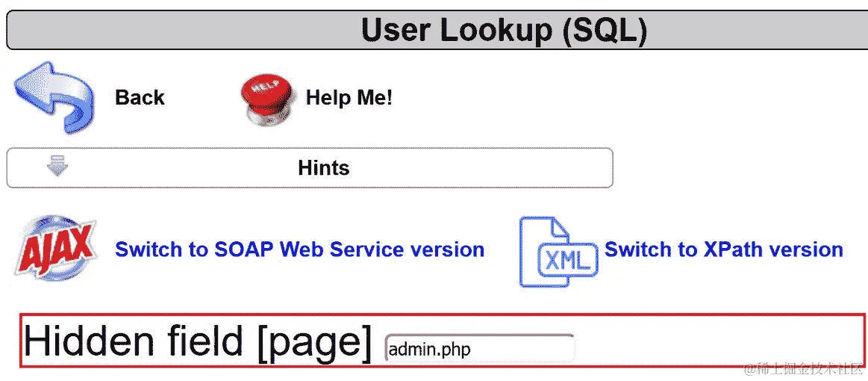
Task: Click the admin.php hidden field input
Action: coord(479,348)
